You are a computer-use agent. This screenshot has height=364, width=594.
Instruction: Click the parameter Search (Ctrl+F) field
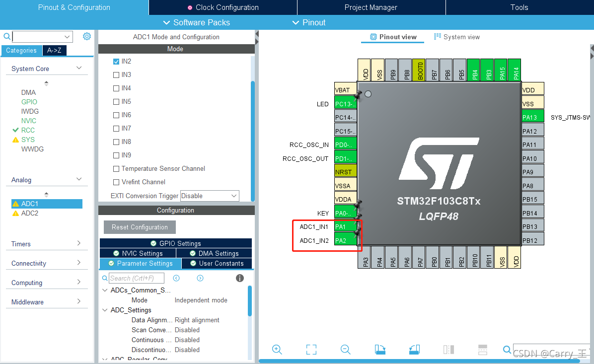point(137,278)
